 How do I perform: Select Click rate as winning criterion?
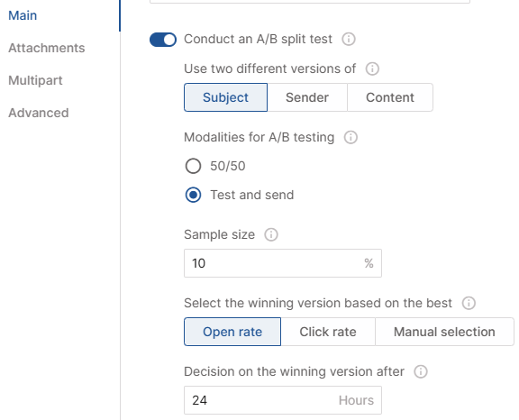[x=328, y=332]
